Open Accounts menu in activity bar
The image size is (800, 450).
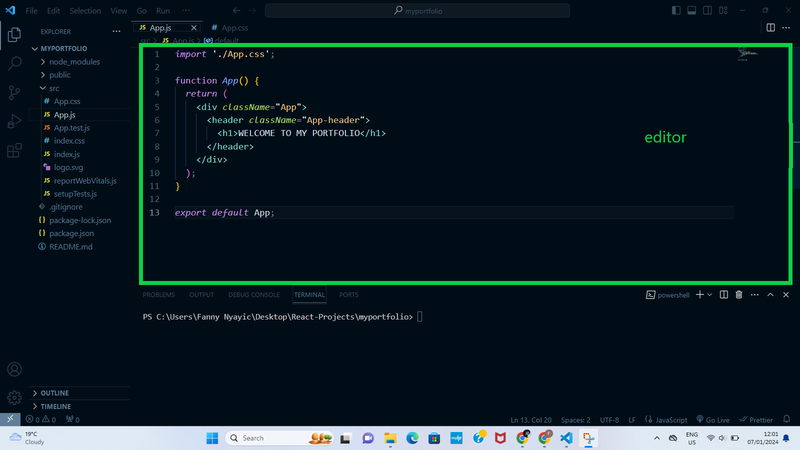(14, 369)
